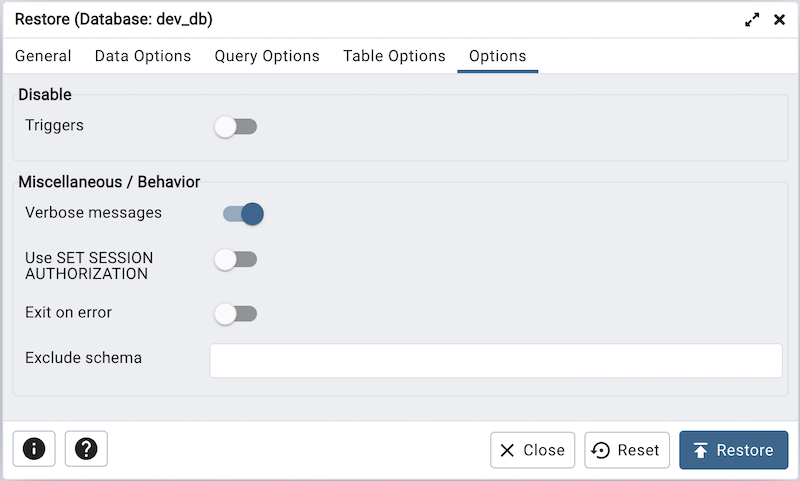This screenshot has width=800, height=481.
Task: Select the Table Options tab
Action: pos(394,56)
